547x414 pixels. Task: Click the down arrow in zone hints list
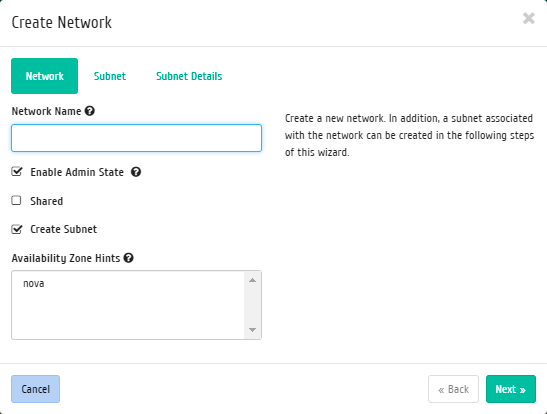[x=253, y=330]
